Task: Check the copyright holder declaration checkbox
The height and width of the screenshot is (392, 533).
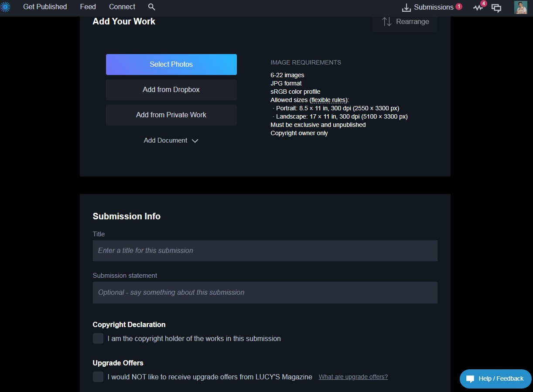Action: tap(98, 338)
